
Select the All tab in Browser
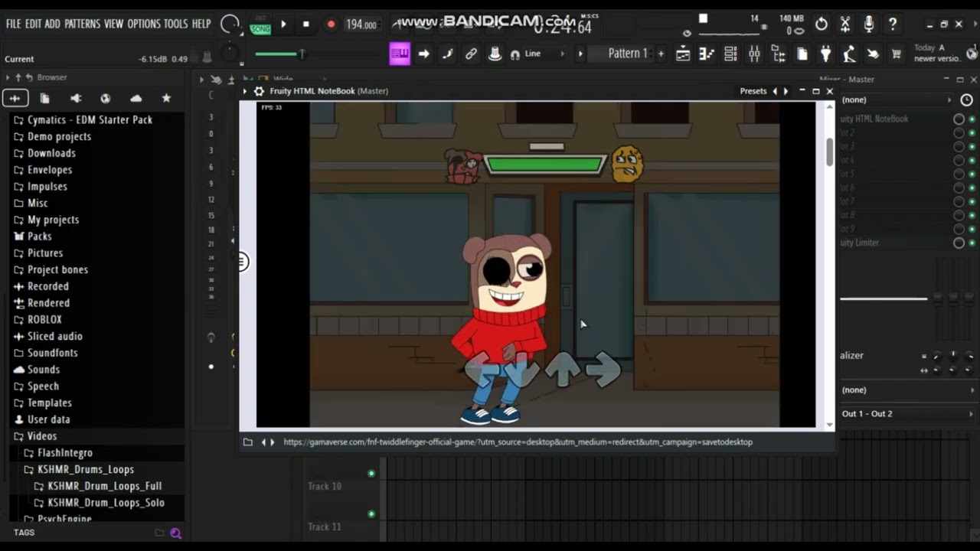pyautogui.click(x=15, y=98)
